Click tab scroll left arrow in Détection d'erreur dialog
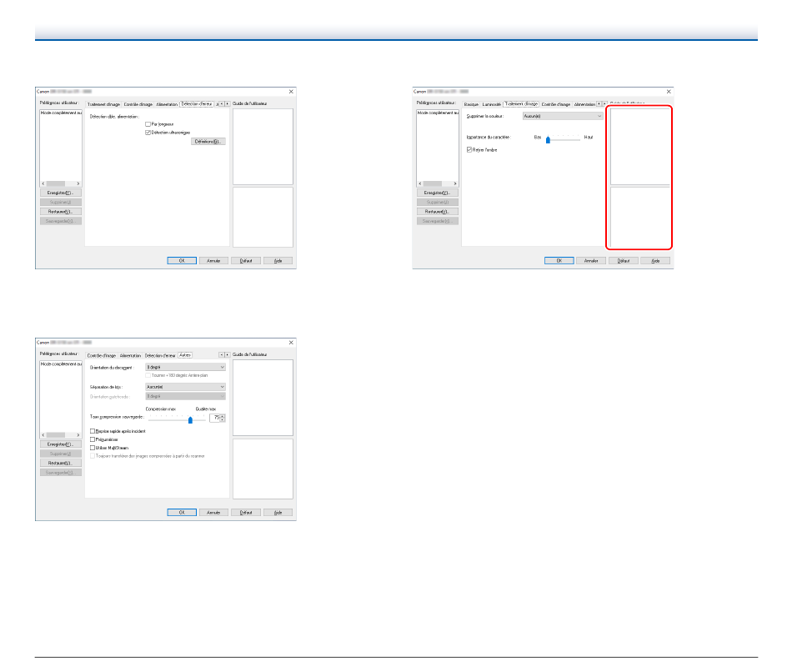Image resolution: width=792 pixels, height=672 pixels. (x=222, y=104)
